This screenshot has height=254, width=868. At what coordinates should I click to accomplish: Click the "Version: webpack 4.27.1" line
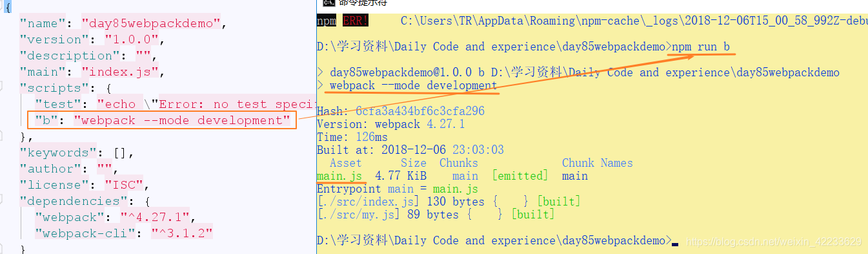coord(391,124)
